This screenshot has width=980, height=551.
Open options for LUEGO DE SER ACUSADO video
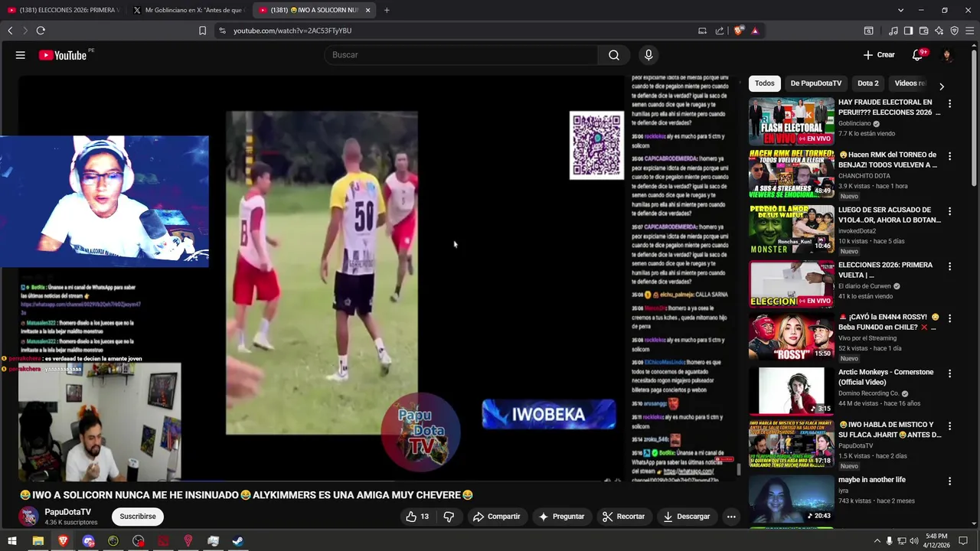click(x=949, y=211)
